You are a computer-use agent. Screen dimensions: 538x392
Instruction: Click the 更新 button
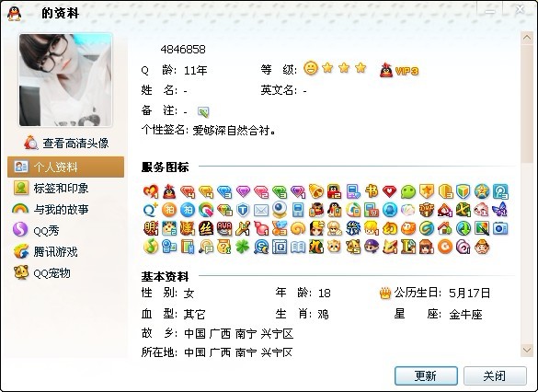pos(426,375)
